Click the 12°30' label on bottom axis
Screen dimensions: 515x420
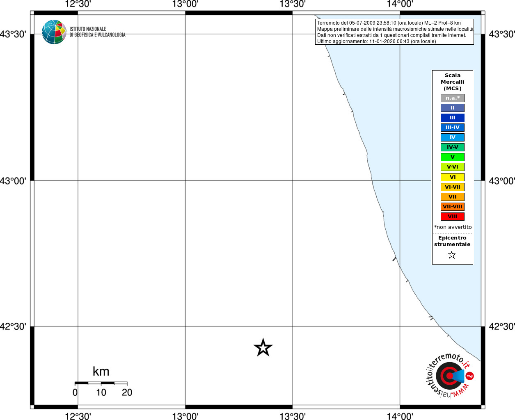point(78,416)
